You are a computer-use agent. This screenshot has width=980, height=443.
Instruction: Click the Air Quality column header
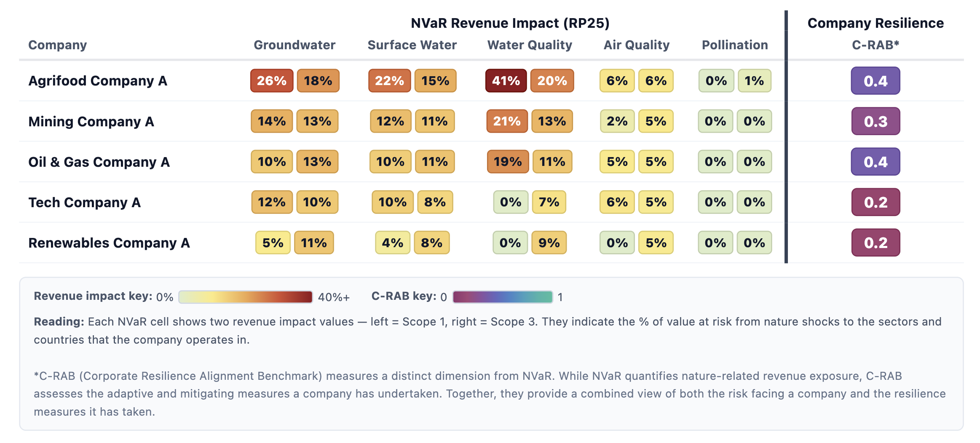pyautogui.click(x=636, y=45)
